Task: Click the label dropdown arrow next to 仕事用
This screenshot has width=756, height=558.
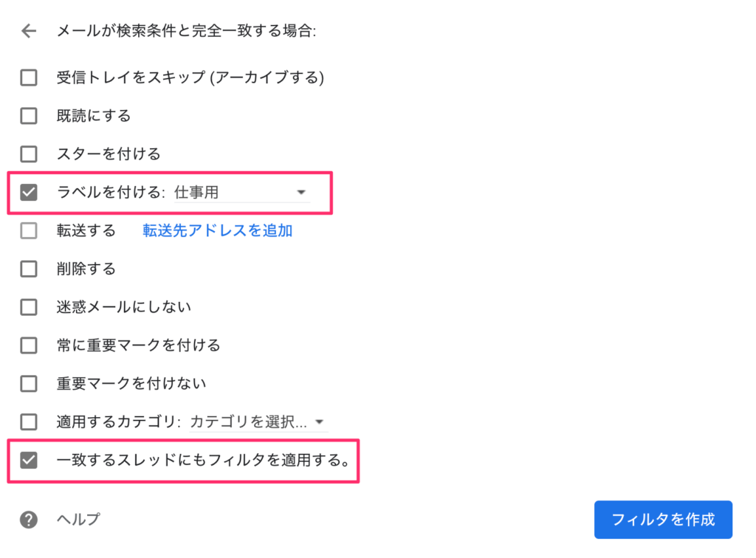Action: (301, 191)
